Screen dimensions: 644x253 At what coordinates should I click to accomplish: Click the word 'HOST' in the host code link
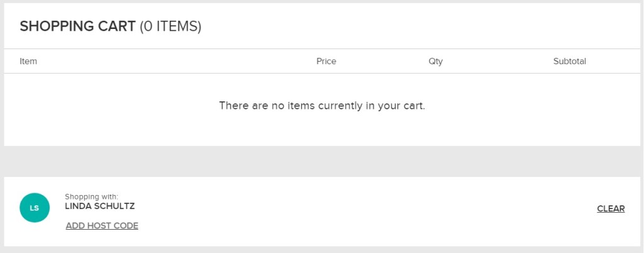101,226
